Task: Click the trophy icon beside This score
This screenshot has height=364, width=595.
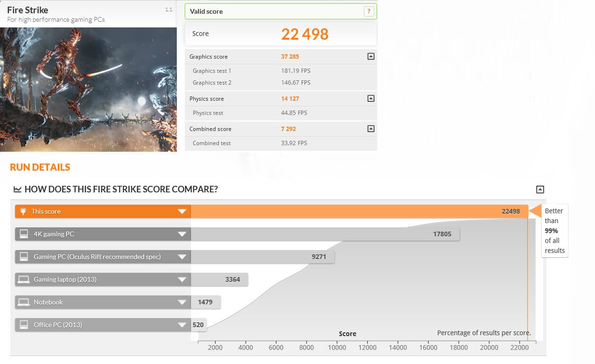Action: click(23, 211)
